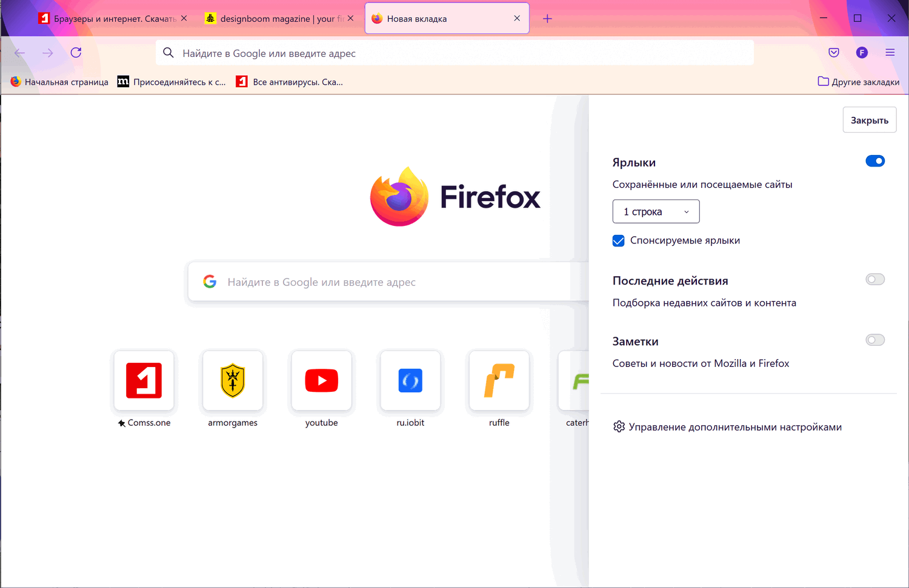Click 'Советы и новости от Mozilla и Firefox'
The width and height of the screenshot is (909, 588).
701,363
